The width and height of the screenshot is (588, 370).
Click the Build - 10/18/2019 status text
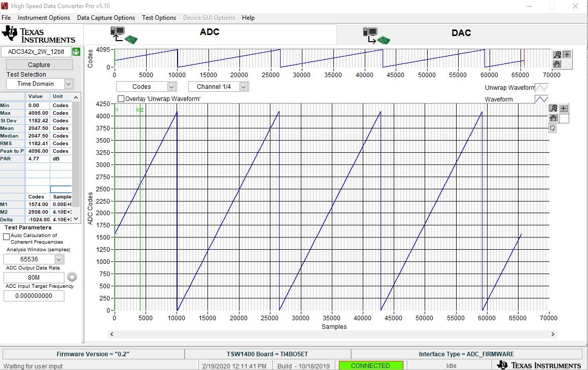click(304, 366)
